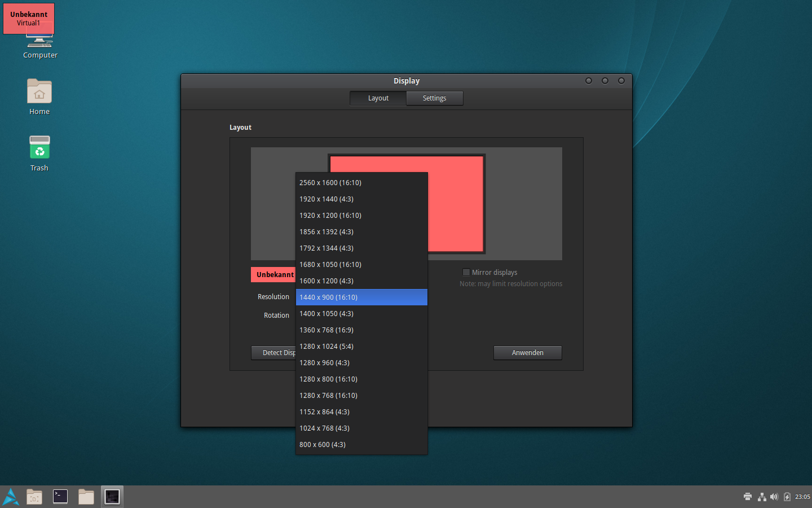
Task: Open the printer tray icon
Action: point(748,497)
